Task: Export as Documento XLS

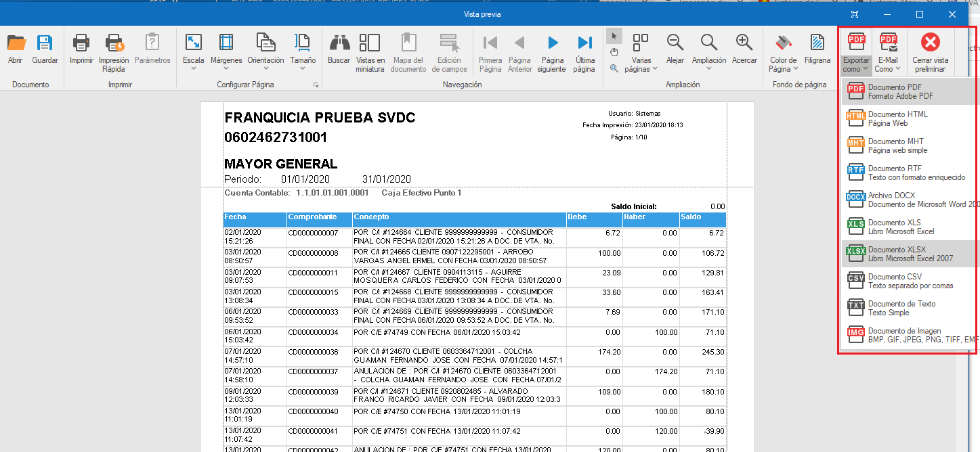Action: (909, 227)
